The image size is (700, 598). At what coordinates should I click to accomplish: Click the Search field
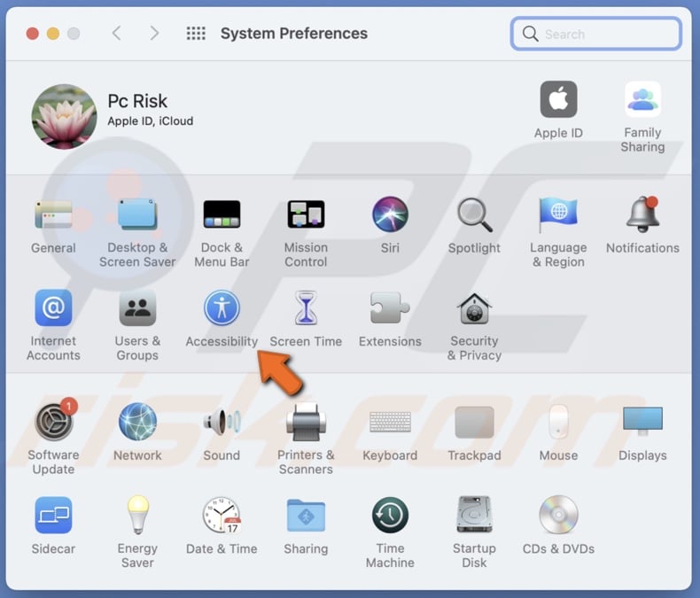tap(596, 34)
